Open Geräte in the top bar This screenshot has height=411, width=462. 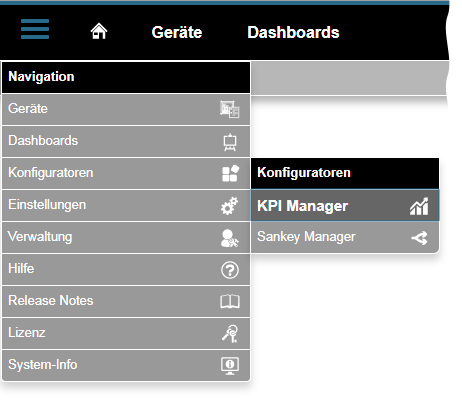177,32
